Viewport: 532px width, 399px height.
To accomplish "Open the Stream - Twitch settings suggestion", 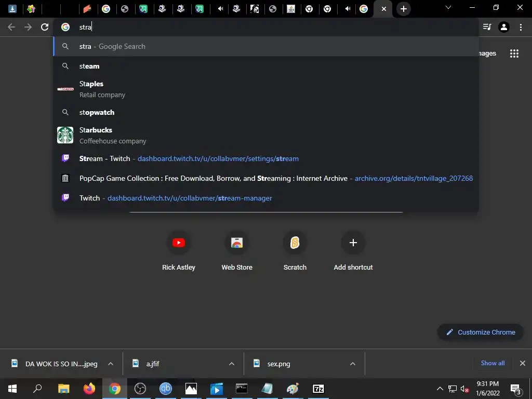I will (265, 158).
